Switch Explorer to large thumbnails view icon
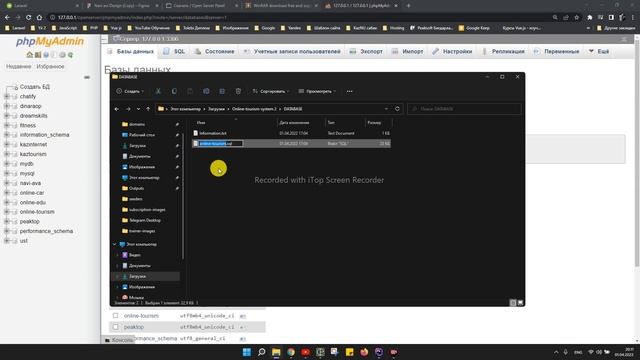This screenshot has width=640, height=360. (520, 303)
